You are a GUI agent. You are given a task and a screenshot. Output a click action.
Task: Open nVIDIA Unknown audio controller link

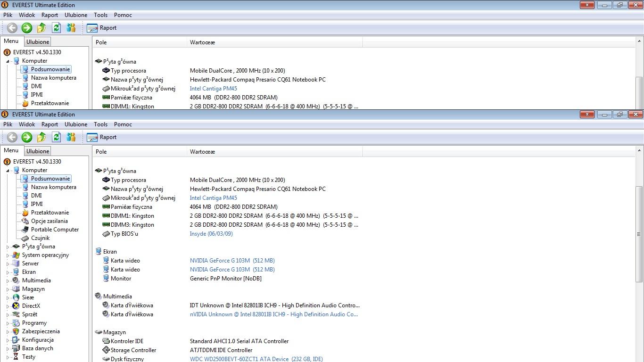(274, 314)
